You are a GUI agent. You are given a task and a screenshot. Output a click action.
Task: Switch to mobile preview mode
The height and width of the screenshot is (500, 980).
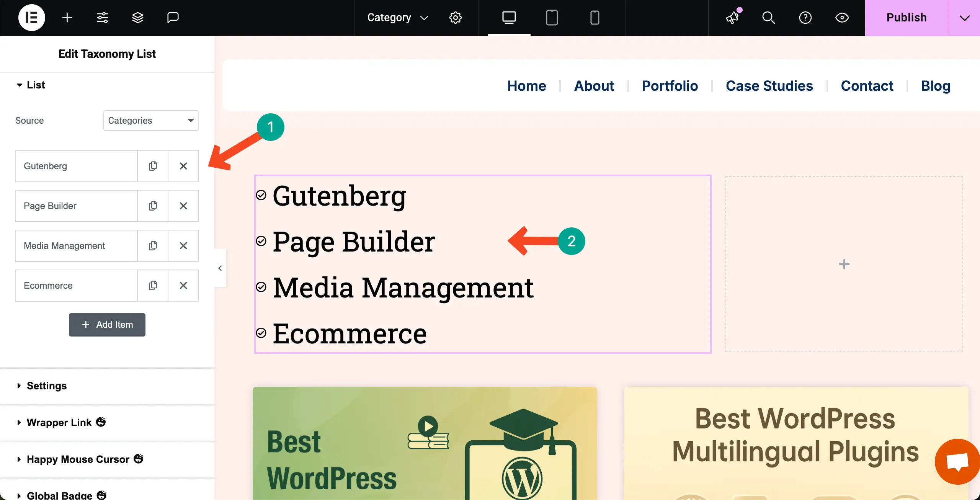coord(595,18)
